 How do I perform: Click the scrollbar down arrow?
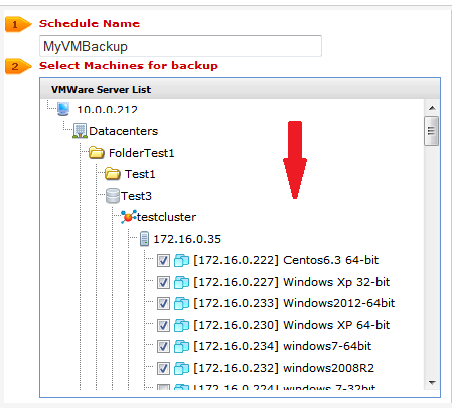tap(432, 383)
